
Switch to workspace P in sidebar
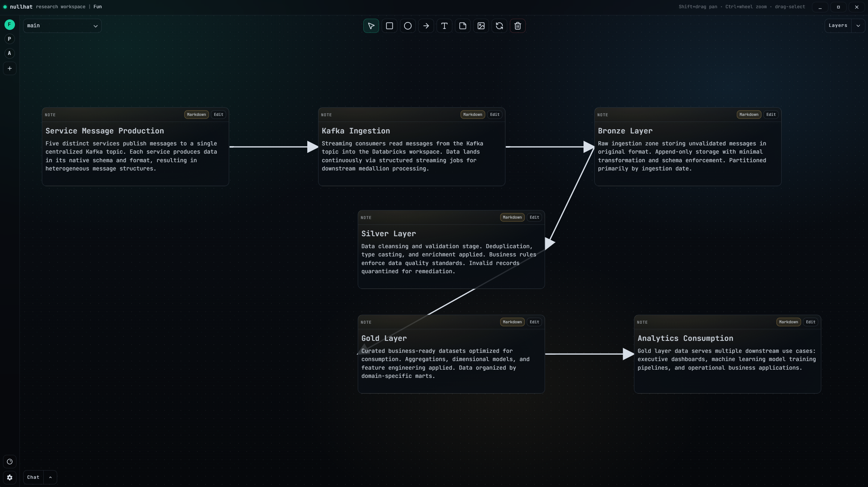[10, 39]
